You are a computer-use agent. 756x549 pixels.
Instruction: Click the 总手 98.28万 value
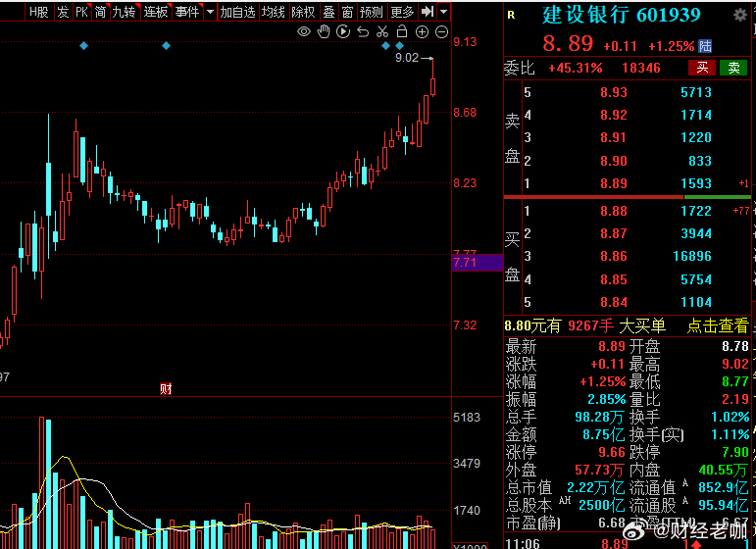[x=599, y=417]
